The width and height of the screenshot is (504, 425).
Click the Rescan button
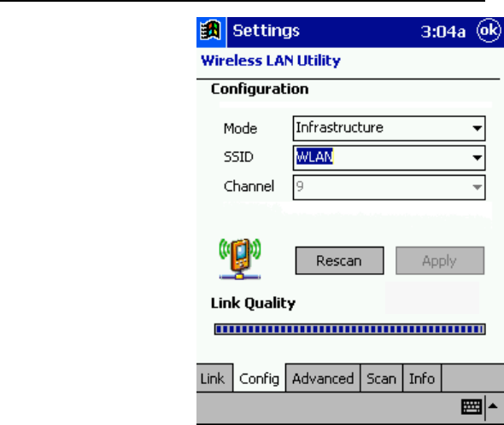coord(339,260)
